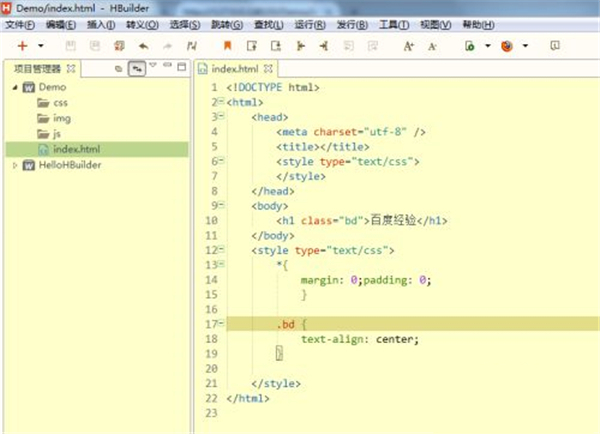Select index.html in project tree
The image size is (600, 434).
point(75,149)
